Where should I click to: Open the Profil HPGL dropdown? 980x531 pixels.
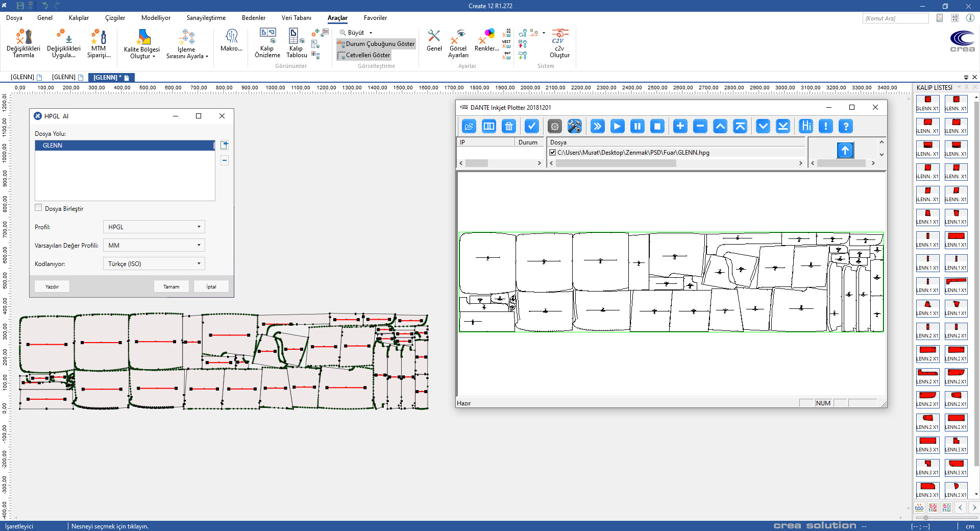154,227
